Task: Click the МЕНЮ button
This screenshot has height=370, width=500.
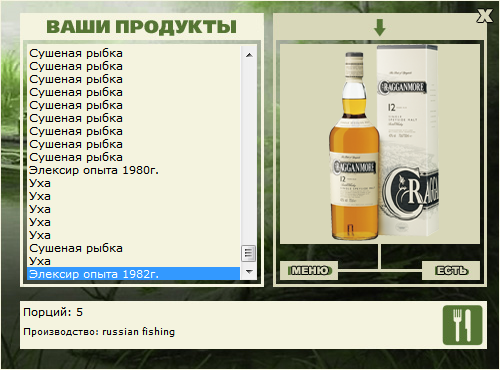Action: coord(309,271)
